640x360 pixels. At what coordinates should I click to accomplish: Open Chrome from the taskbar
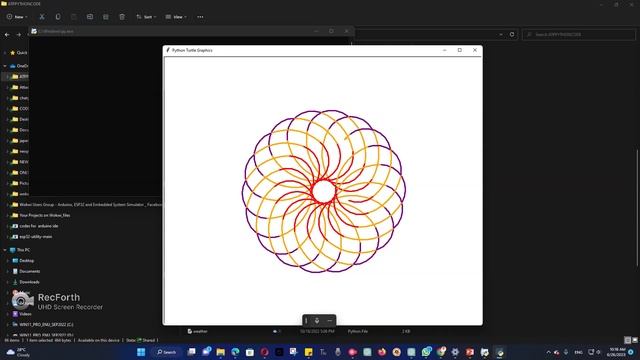(441, 352)
